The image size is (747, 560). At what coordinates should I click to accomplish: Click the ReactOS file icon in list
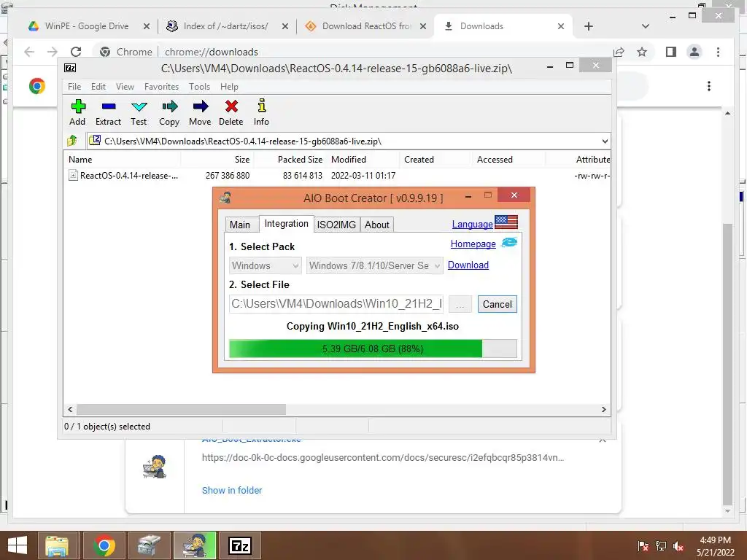tap(73, 175)
